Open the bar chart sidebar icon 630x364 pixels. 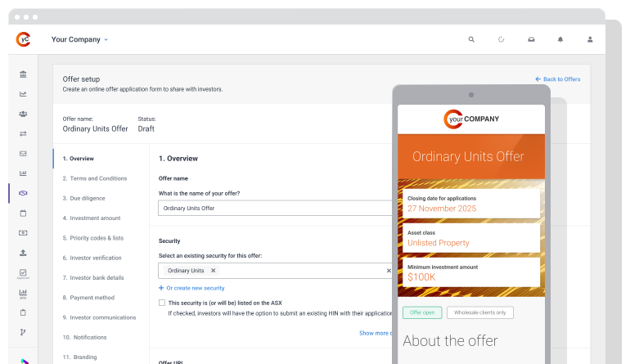[x=23, y=173]
